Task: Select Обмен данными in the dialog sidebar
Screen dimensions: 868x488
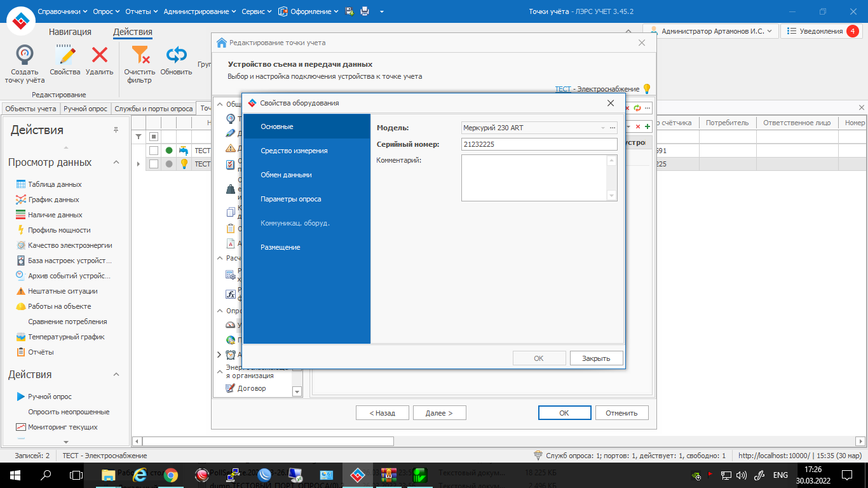Action: 306,175
